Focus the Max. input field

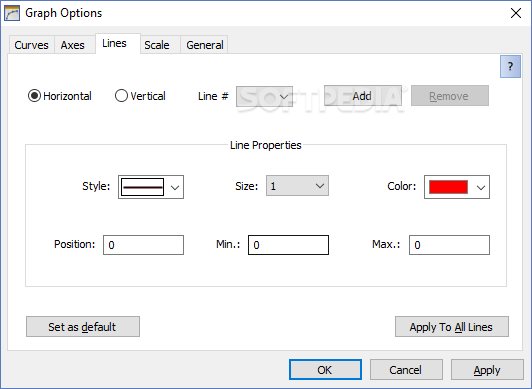[449, 245]
